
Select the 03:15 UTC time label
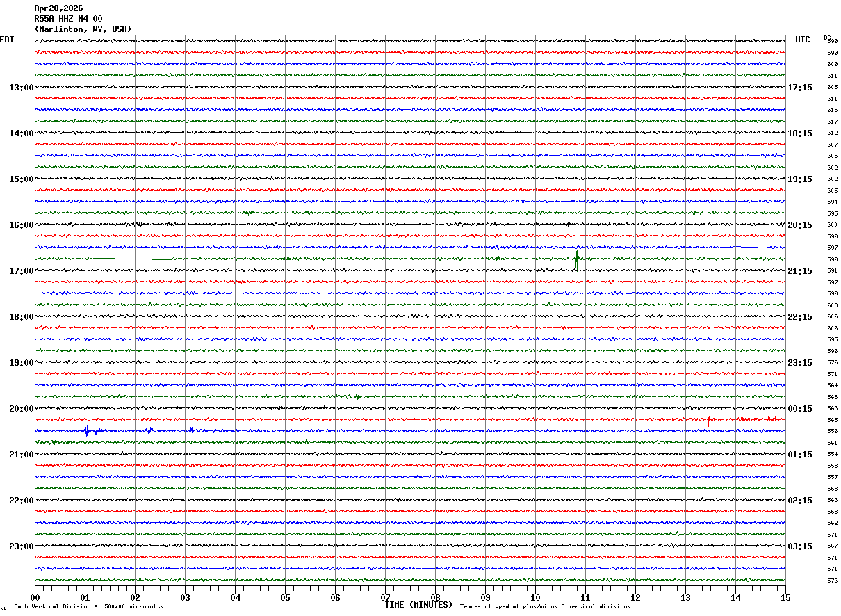click(800, 546)
